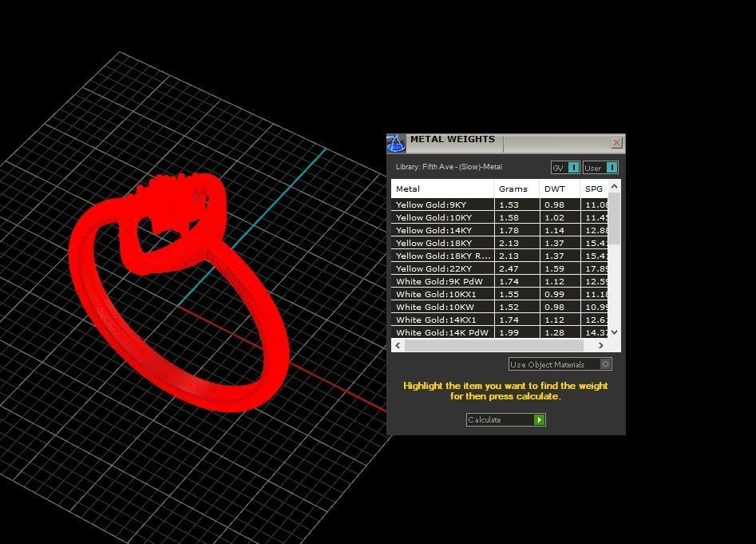
Task: Select the White Gold:14KX1 row
Action: coord(500,320)
